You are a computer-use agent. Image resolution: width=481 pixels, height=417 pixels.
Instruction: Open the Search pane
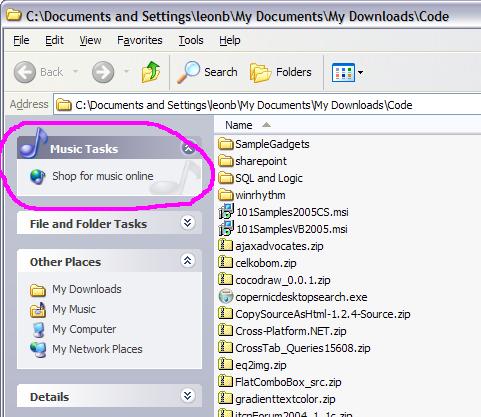[207, 72]
